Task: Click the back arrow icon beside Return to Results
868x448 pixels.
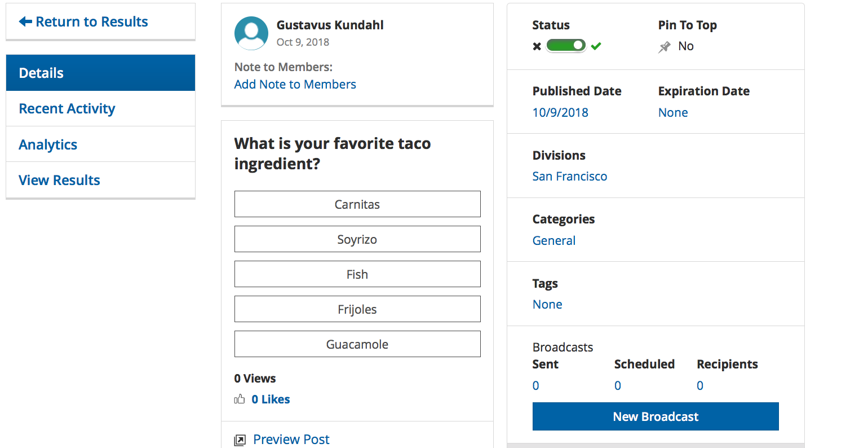Action: [25, 21]
